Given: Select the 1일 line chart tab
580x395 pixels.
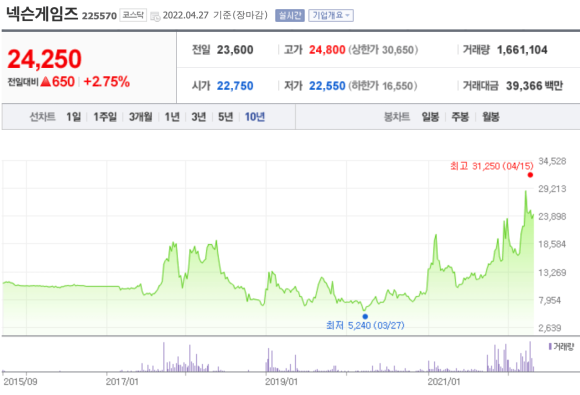Looking at the screenshot, I should point(73,117).
